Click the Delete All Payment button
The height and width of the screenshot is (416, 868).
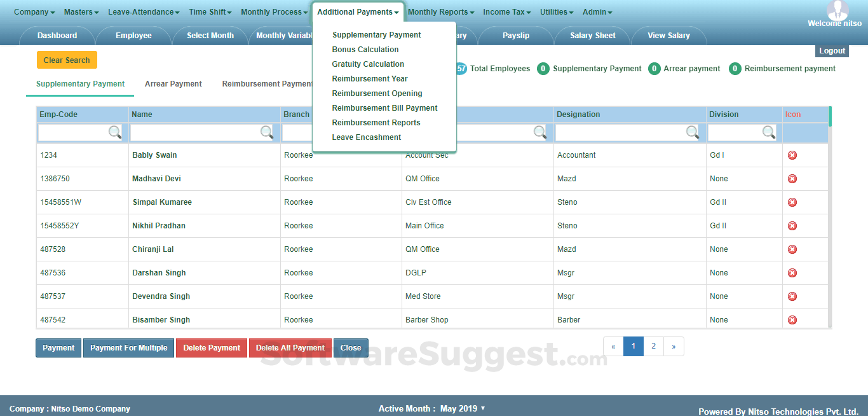[x=290, y=348]
